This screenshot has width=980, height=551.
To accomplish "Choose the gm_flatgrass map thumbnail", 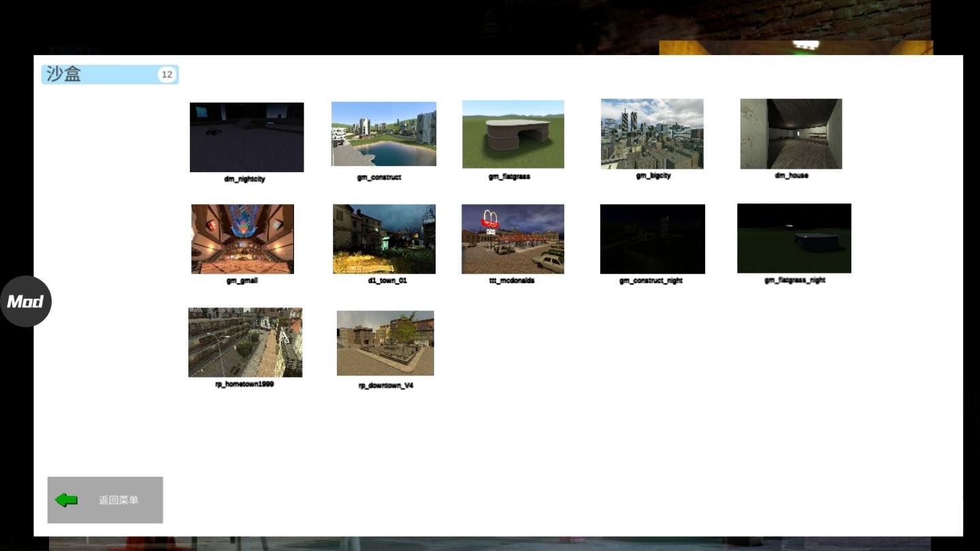I will [513, 134].
